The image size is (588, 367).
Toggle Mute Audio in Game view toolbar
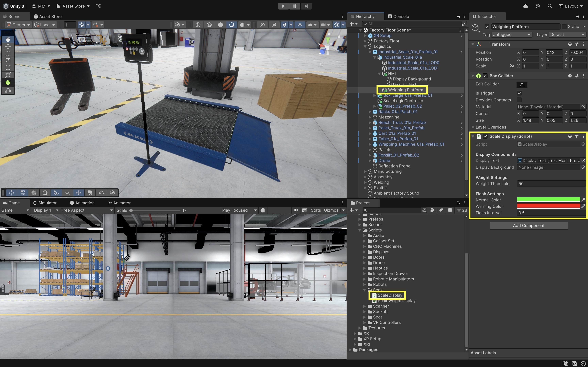point(296,210)
